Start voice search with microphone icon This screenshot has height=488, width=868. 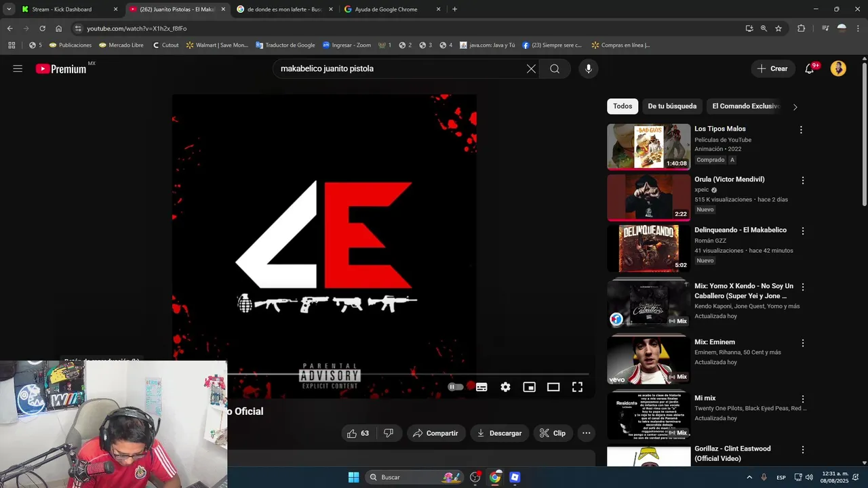588,68
